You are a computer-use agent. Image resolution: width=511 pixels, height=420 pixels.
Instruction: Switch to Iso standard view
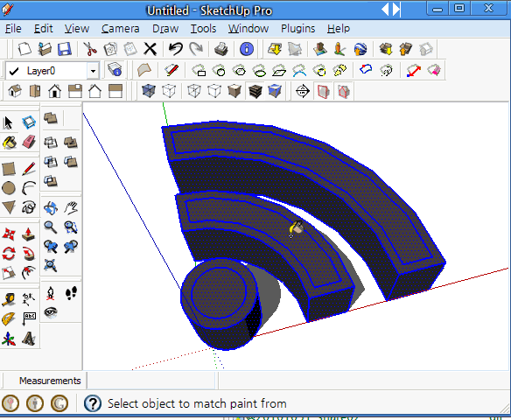point(15,91)
